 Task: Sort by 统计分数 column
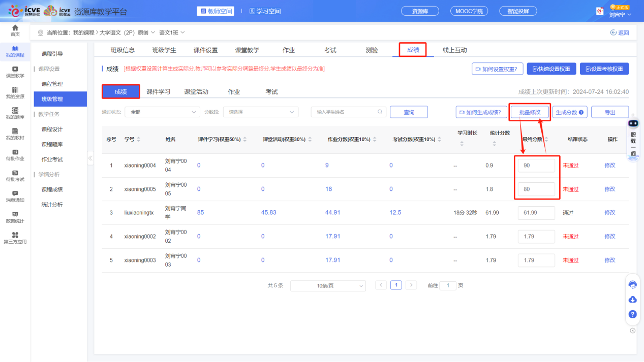pos(495,144)
